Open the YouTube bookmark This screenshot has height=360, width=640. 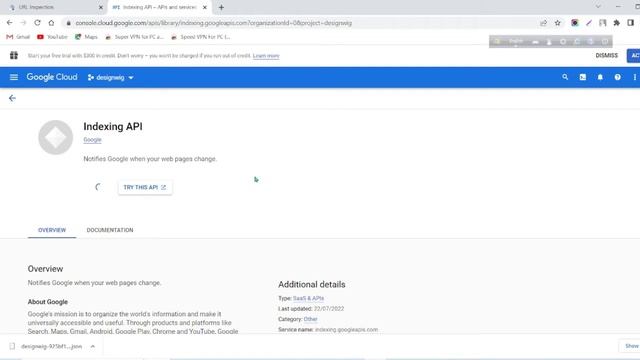pos(52,37)
